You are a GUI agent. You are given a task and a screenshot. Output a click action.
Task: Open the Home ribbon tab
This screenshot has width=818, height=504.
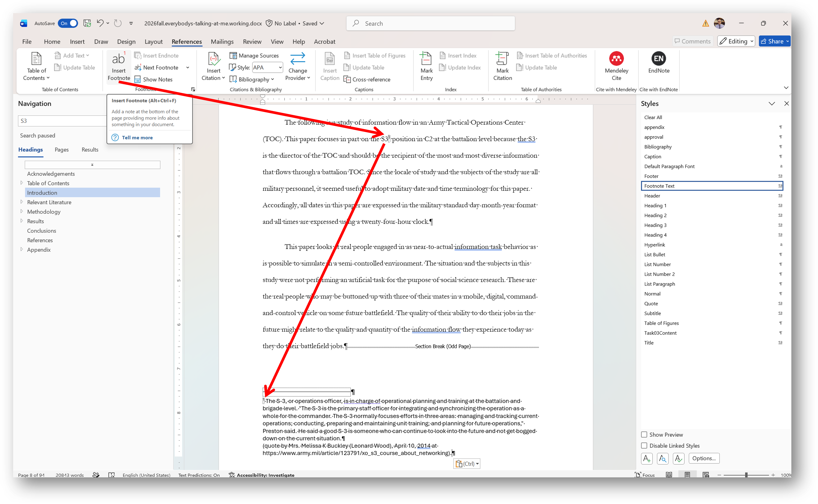tap(52, 42)
